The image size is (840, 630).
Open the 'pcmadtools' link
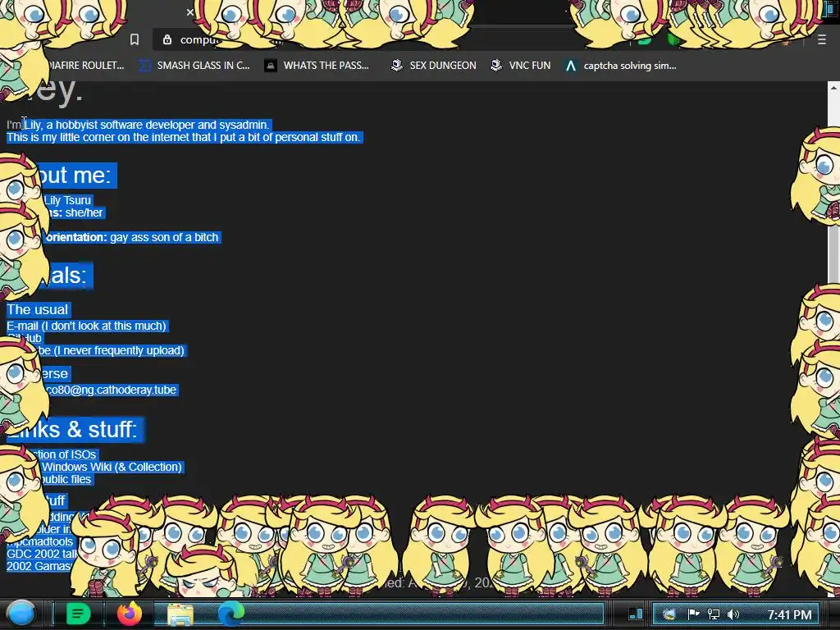click(x=39, y=541)
